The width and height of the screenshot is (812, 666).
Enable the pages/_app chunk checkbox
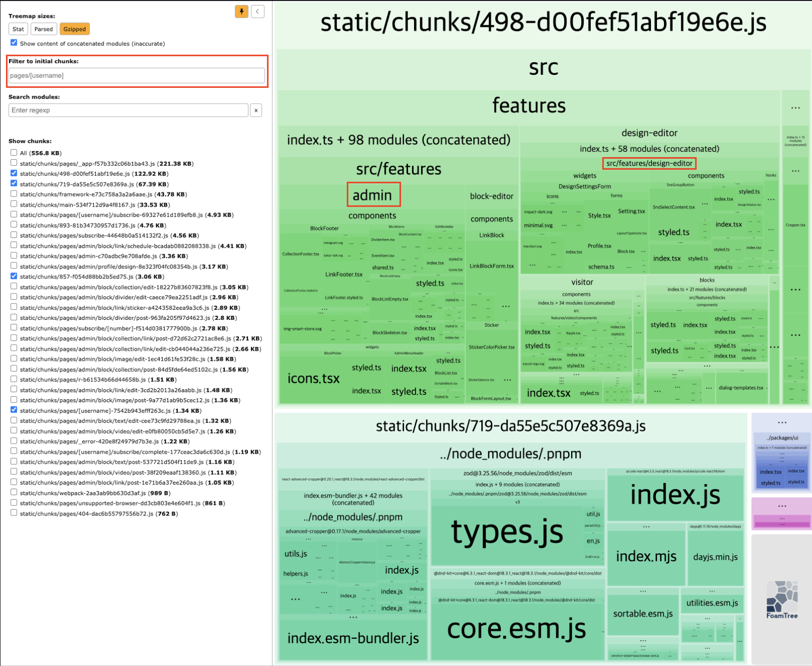pos(14,163)
